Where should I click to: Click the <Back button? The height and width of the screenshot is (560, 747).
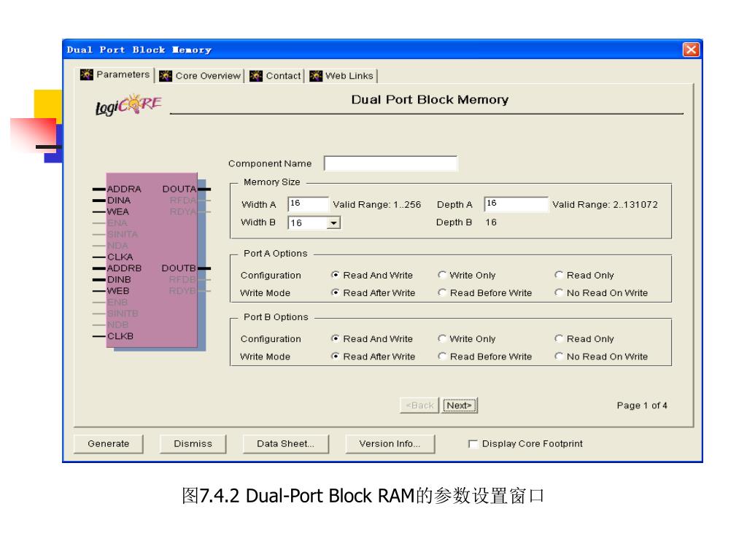coord(419,405)
